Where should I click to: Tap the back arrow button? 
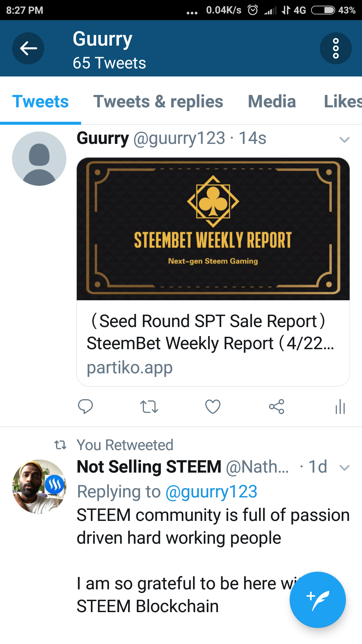coord(28,48)
